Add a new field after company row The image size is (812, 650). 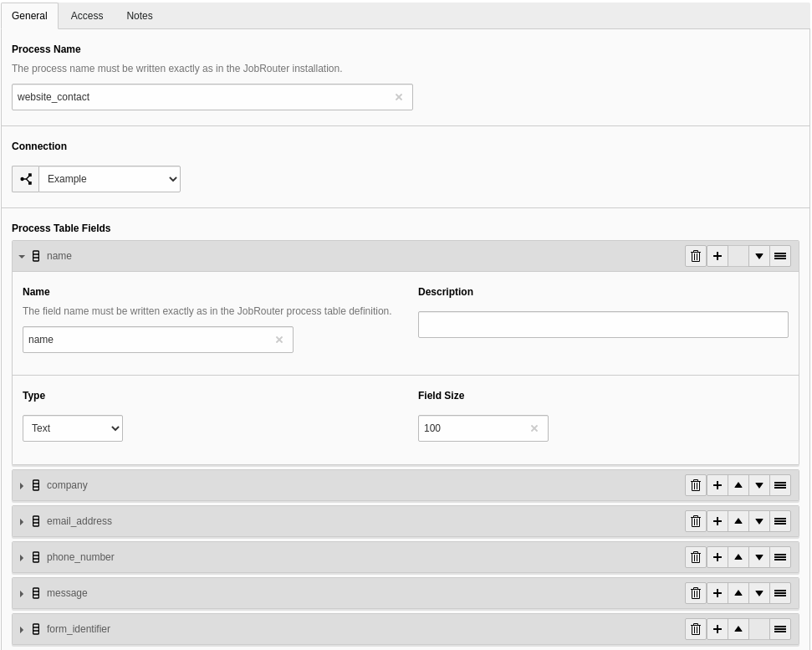(718, 485)
